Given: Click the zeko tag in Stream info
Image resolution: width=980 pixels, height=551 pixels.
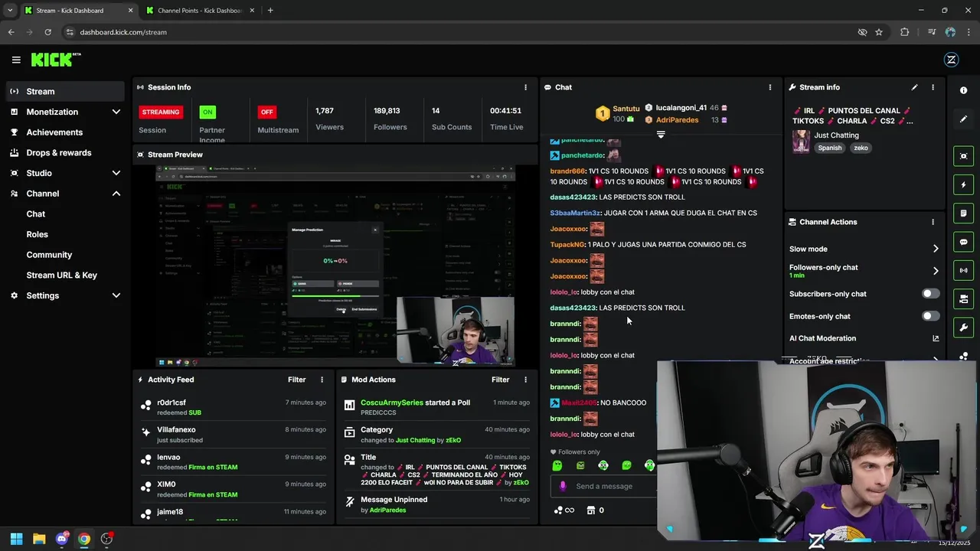Looking at the screenshot, I should [x=861, y=148].
